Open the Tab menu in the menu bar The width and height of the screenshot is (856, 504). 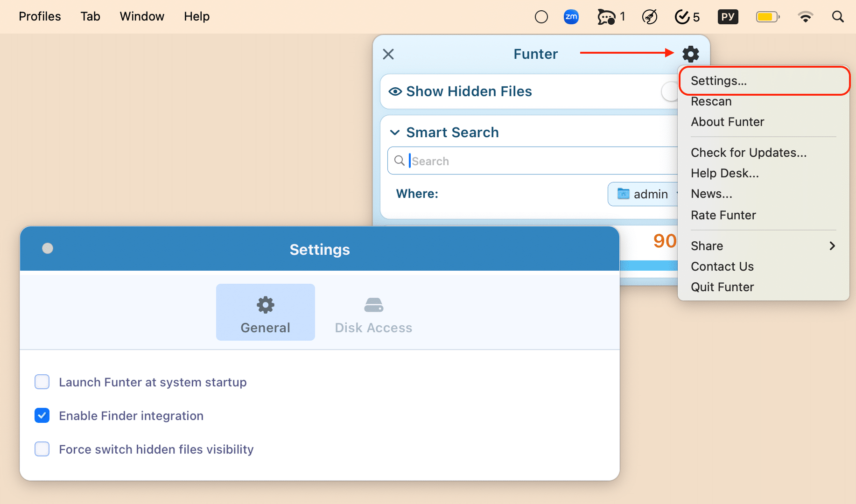[x=90, y=16]
